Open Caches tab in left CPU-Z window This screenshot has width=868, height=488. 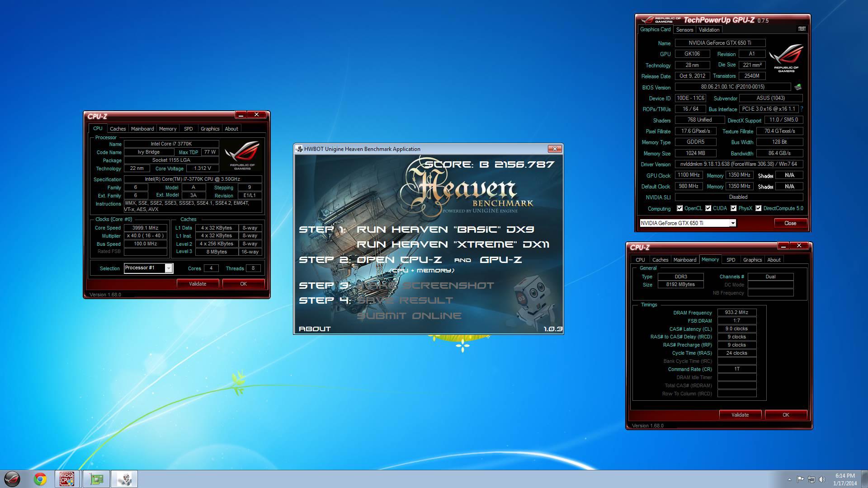pyautogui.click(x=118, y=129)
